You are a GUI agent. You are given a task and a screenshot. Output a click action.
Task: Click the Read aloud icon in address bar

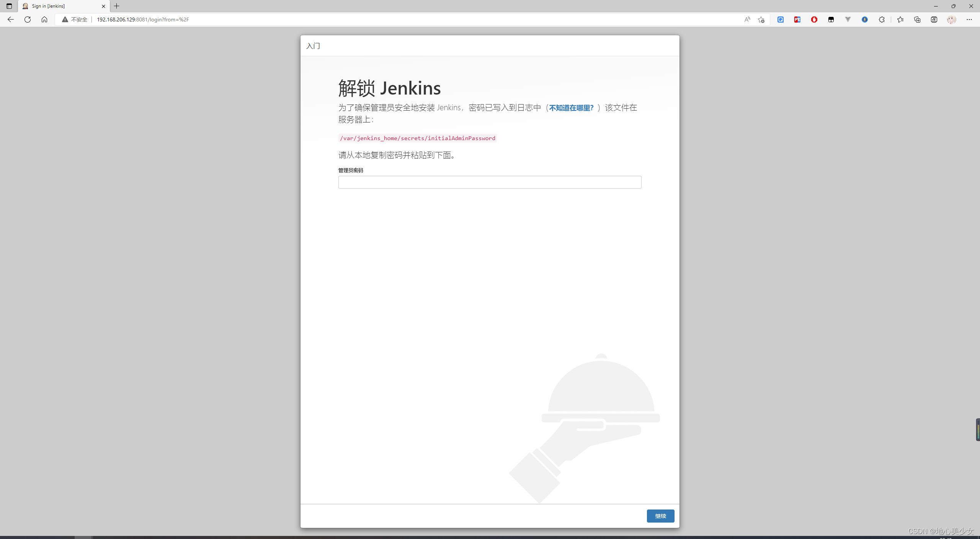pyautogui.click(x=747, y=20)
